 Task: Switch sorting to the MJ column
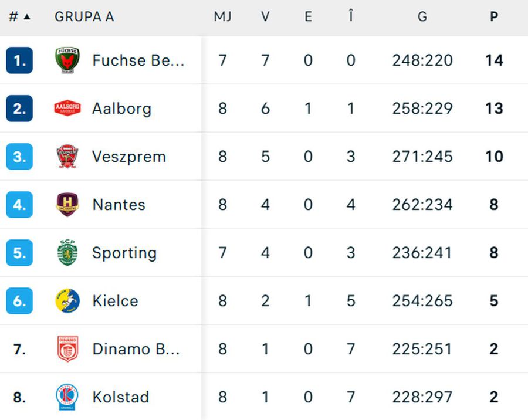222,16
